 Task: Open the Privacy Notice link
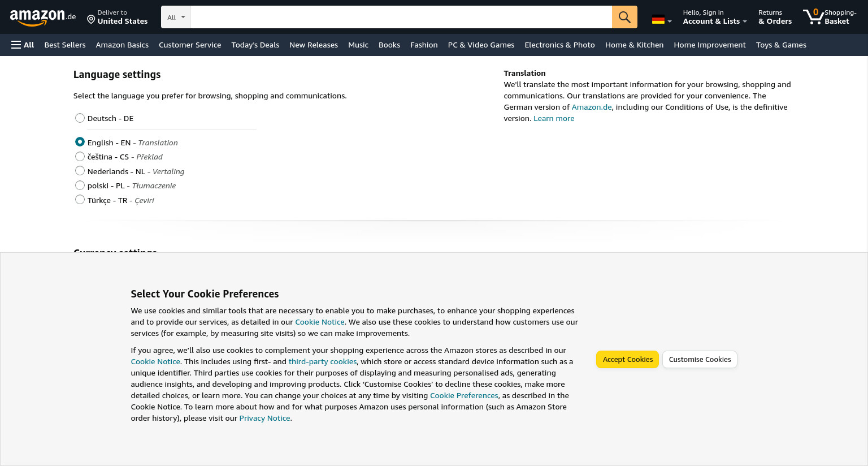coord(264,418)
